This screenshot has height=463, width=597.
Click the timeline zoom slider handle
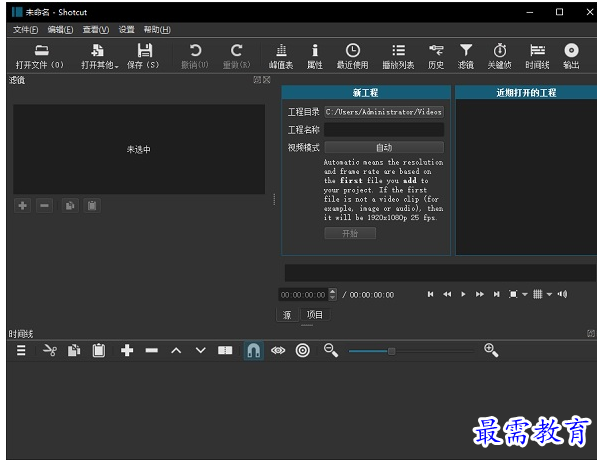[391, 351]
